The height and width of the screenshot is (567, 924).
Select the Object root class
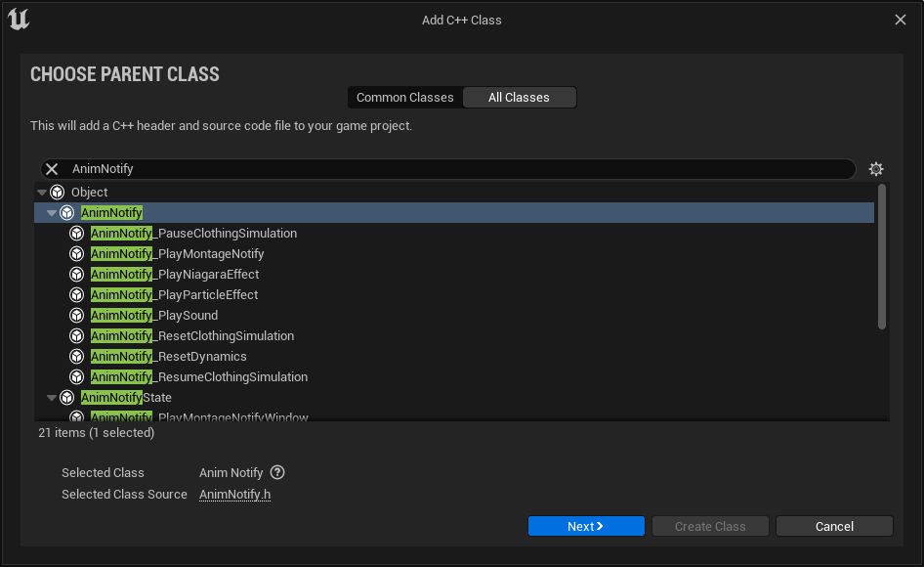tap(454, 193)
